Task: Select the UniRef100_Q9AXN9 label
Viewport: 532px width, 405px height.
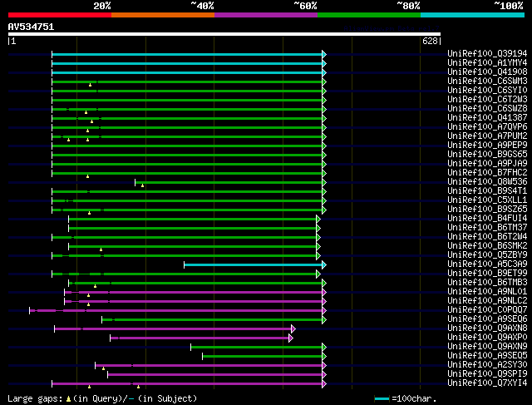Action: [x=487, y=347]
